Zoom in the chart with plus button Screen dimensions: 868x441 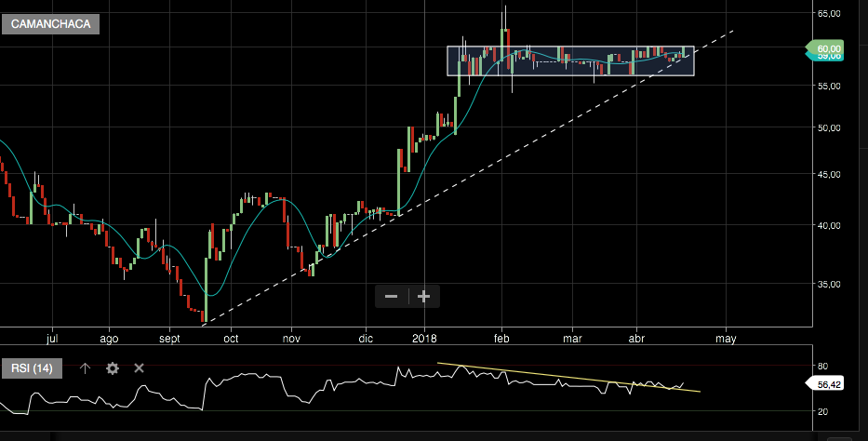click(x=424, y=297)
